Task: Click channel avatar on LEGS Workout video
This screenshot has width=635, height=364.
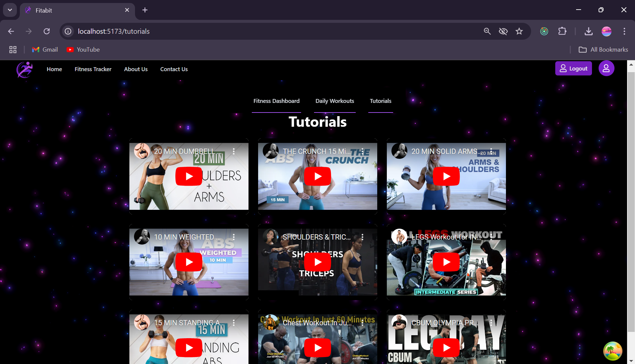Action: (x=399, y=237)
